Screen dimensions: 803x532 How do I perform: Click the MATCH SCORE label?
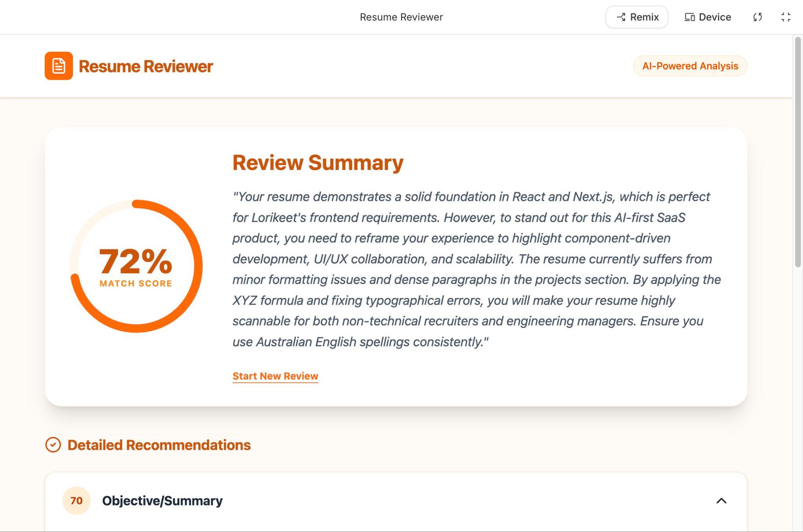tap(136, 284)
